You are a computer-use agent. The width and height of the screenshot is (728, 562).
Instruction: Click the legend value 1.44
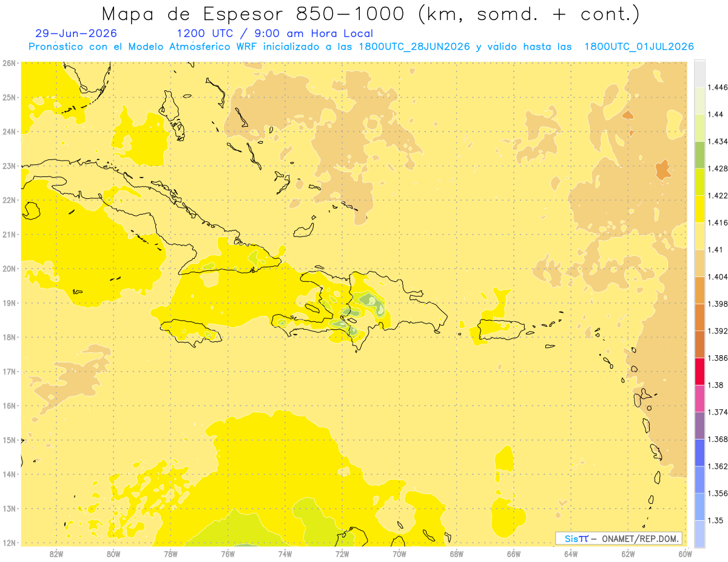pos(715,115)
